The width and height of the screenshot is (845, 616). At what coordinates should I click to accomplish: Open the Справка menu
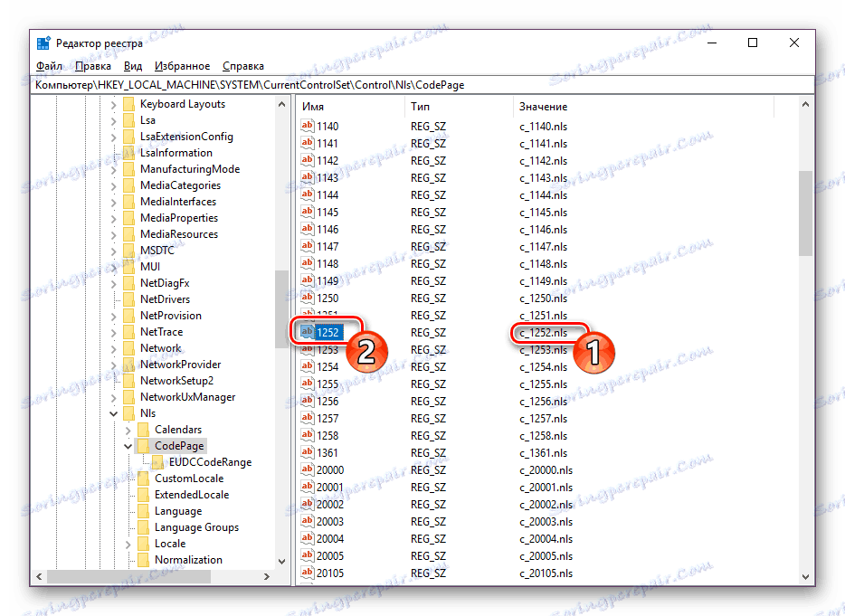tap(243, 66)
